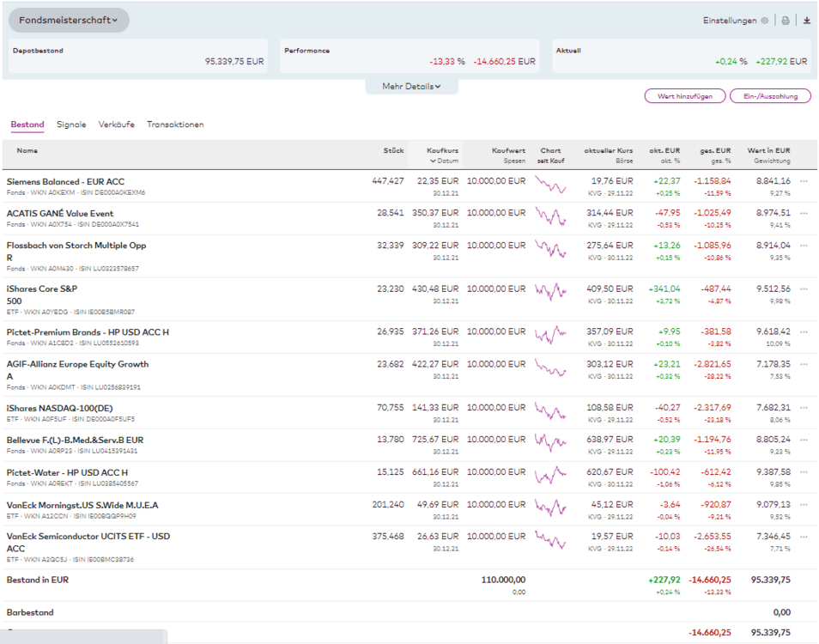Switch to the Signale tab
Screen dimensions: 819x644
click(71, 125)
